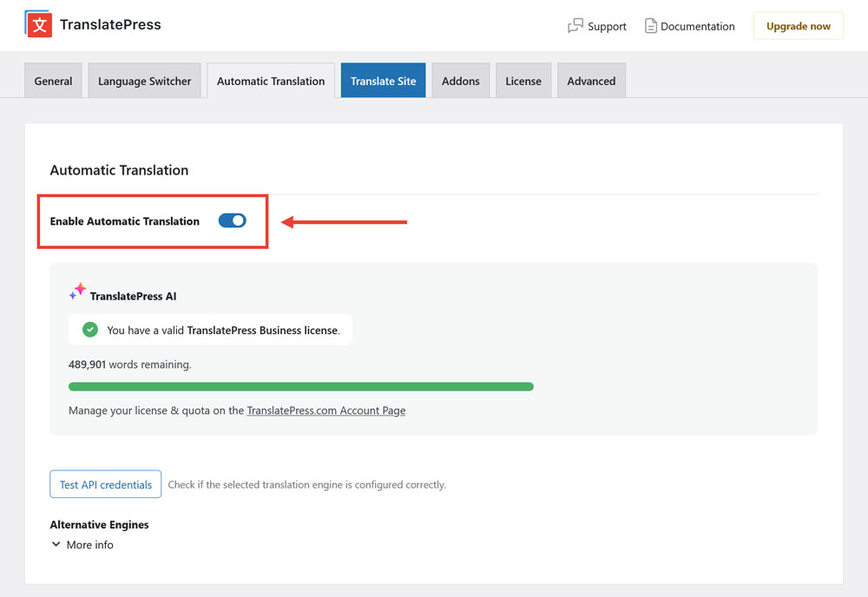This screenshot has width=868, height=597.
Task: Click the Support link text
Action: click(x=608, y=26)
